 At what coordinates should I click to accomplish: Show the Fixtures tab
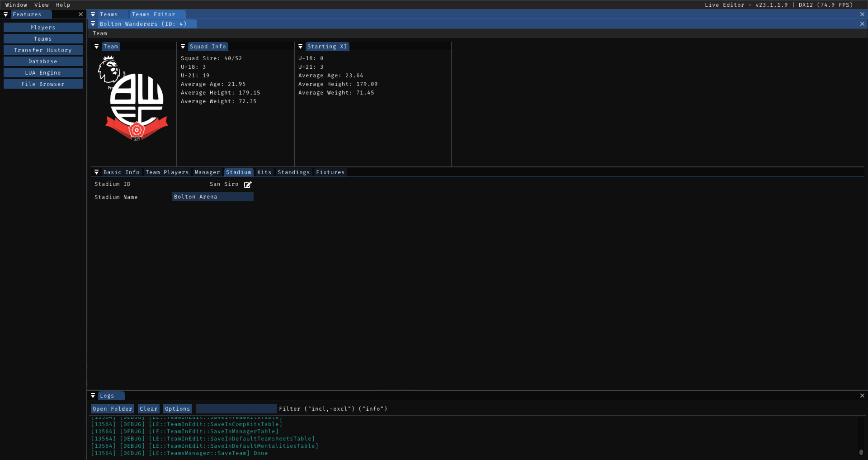pos(330,172)
